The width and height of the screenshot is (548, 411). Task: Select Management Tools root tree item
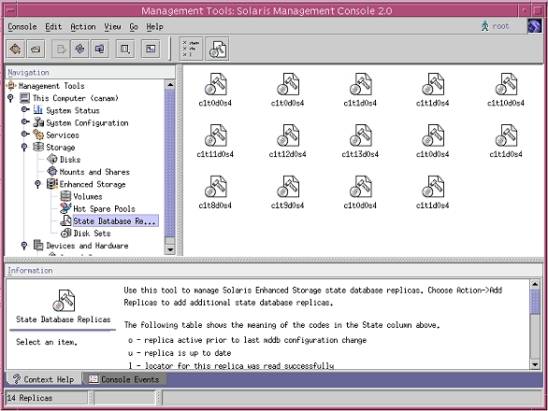tap(51, 86)
